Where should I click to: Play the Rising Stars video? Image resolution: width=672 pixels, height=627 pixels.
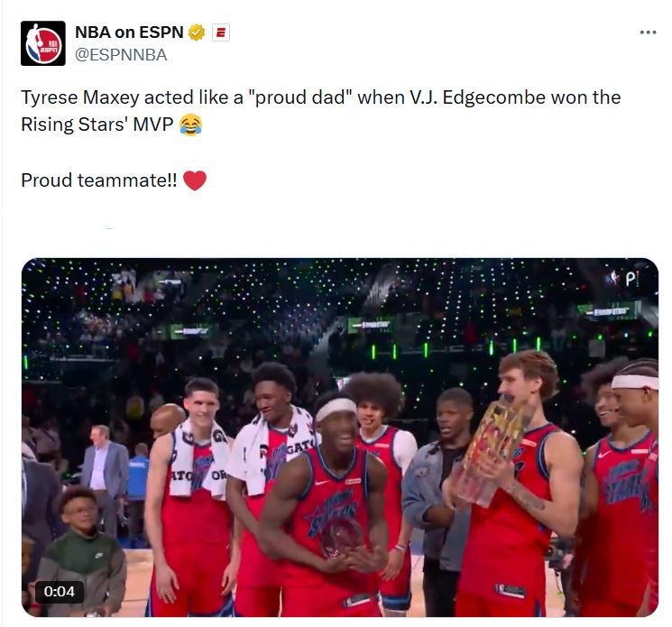click(x=340, y=438)
